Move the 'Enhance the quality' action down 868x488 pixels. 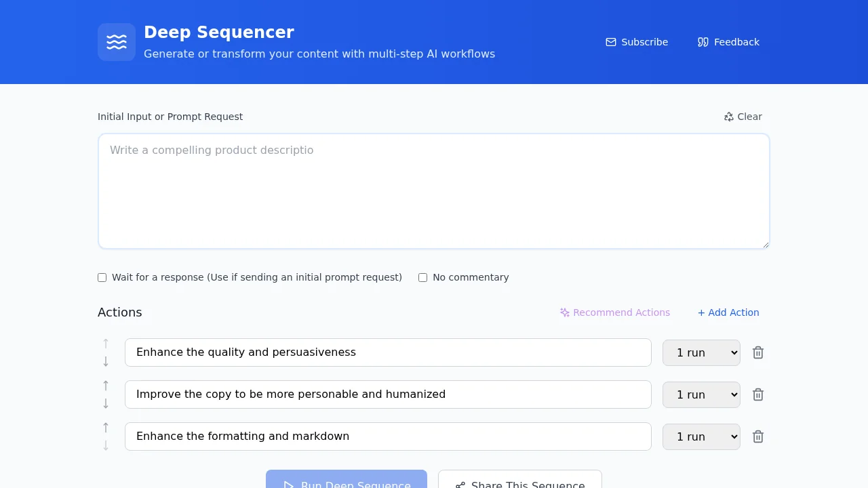(106, 361)
